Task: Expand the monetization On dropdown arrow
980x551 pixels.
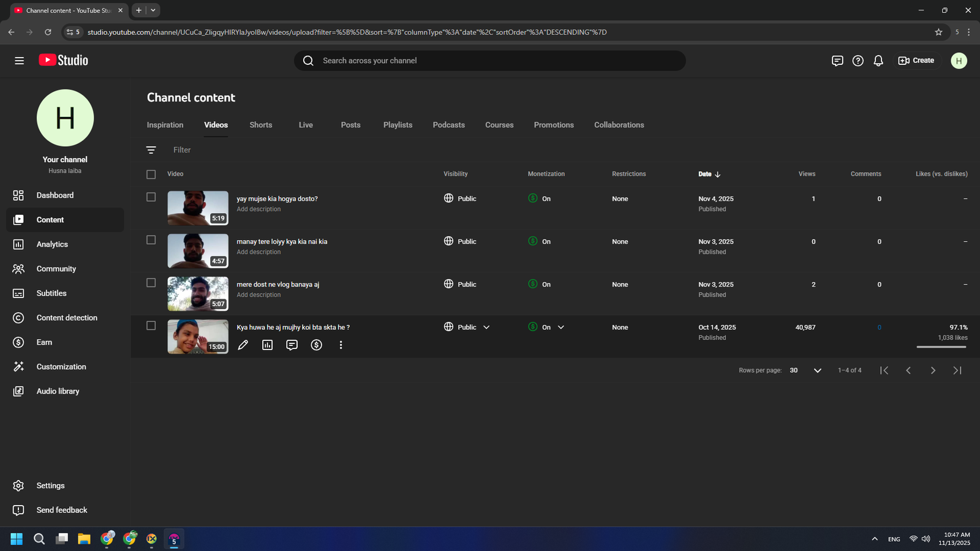Action: point(561,328)
